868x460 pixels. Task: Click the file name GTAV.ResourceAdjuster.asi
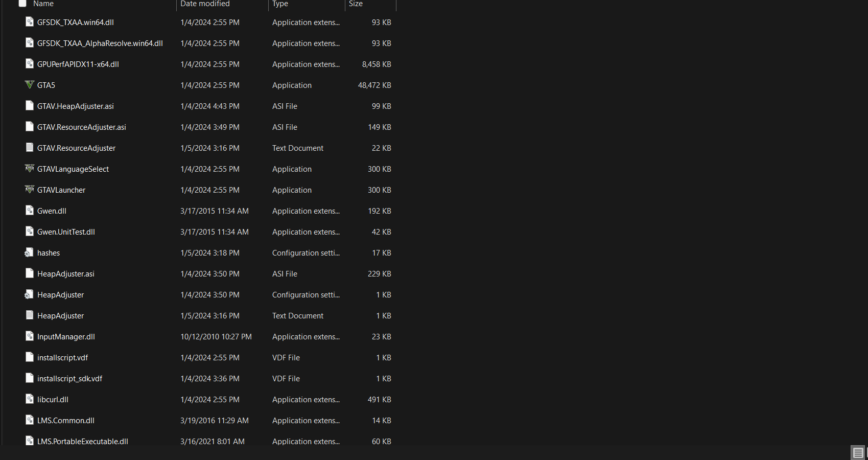82,127
